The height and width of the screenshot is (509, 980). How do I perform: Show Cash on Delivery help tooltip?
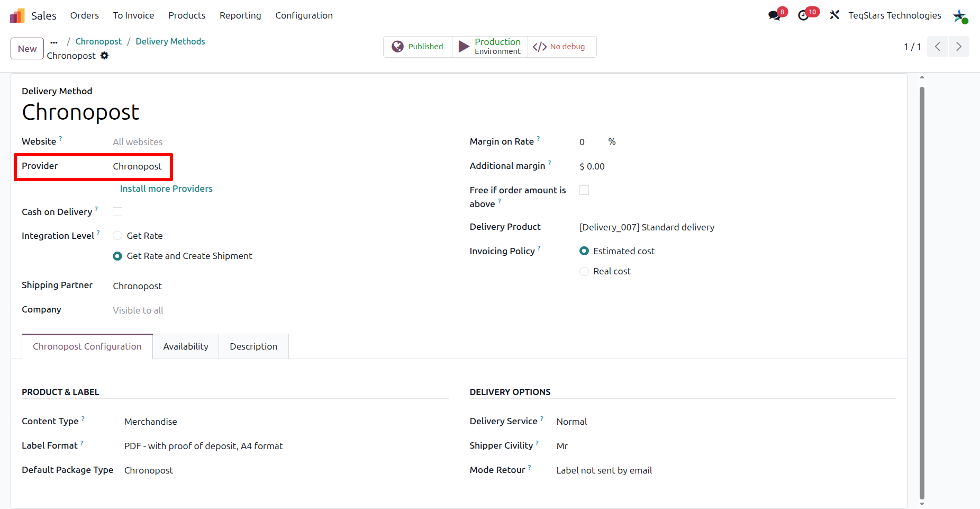point(96,209)
